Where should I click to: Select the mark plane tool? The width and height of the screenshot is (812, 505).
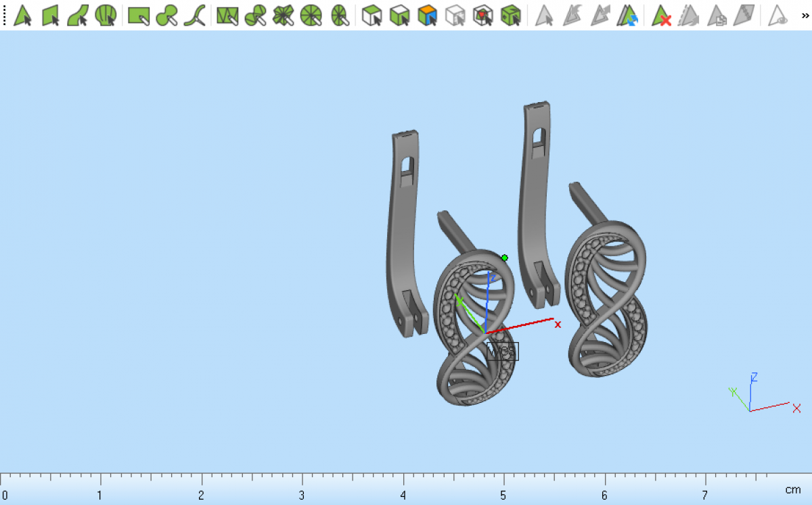pyautogui.click(x=51, y=15)
